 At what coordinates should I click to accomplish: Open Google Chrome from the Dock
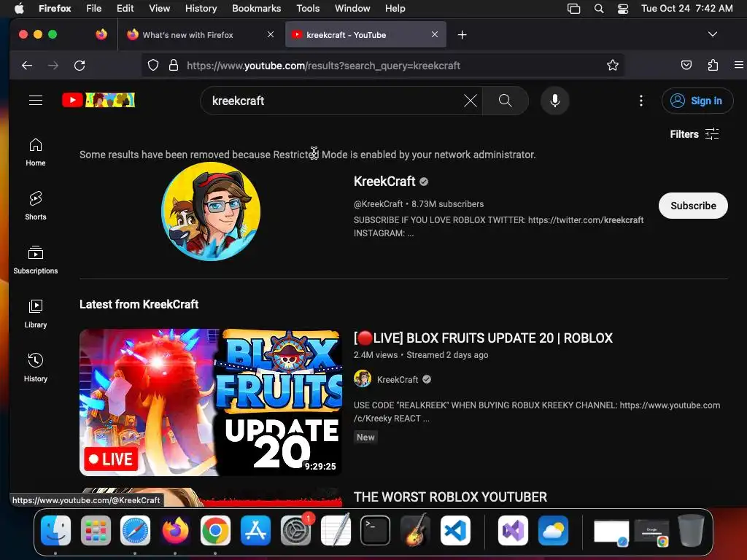tap(215, 530)
